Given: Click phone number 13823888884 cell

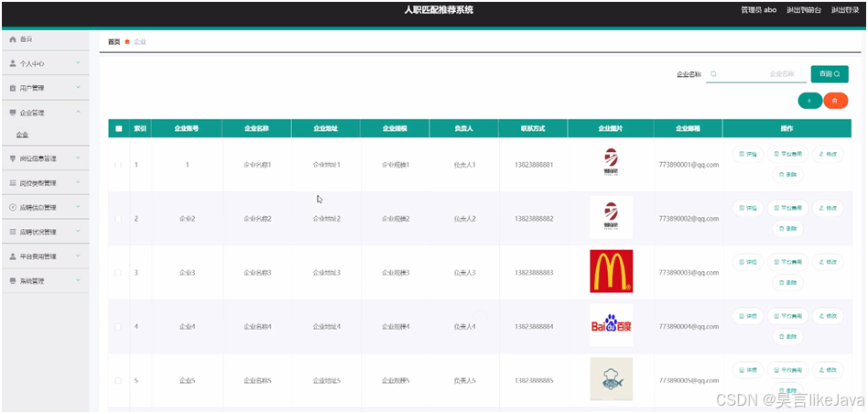Looking at the screenshot, I should click(534, 327).
